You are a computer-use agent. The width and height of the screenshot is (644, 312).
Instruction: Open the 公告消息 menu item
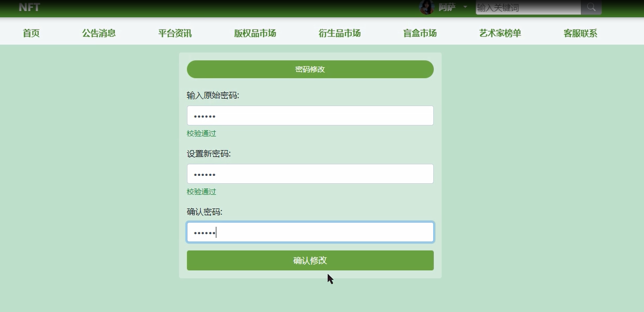tap(99, 33)
